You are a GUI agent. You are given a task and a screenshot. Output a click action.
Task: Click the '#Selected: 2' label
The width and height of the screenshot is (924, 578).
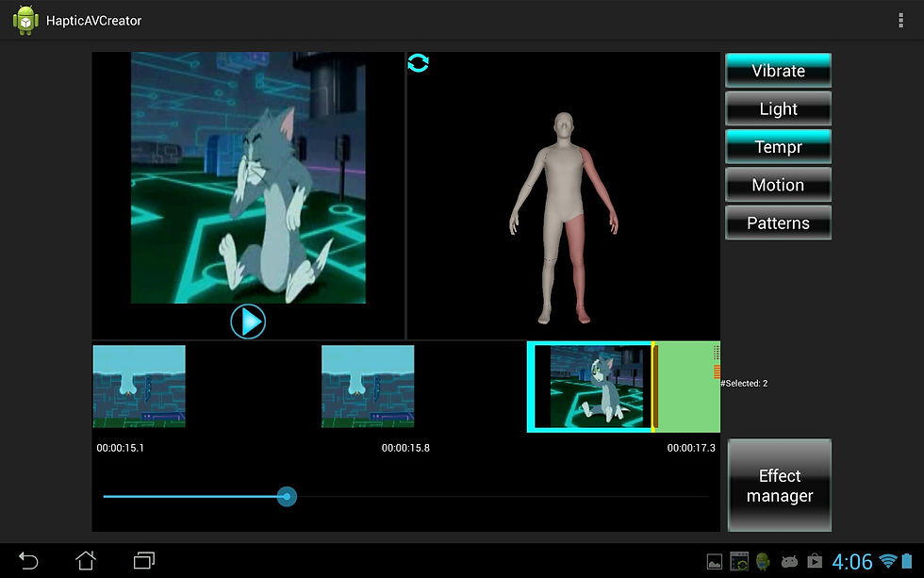click(744, 384)
